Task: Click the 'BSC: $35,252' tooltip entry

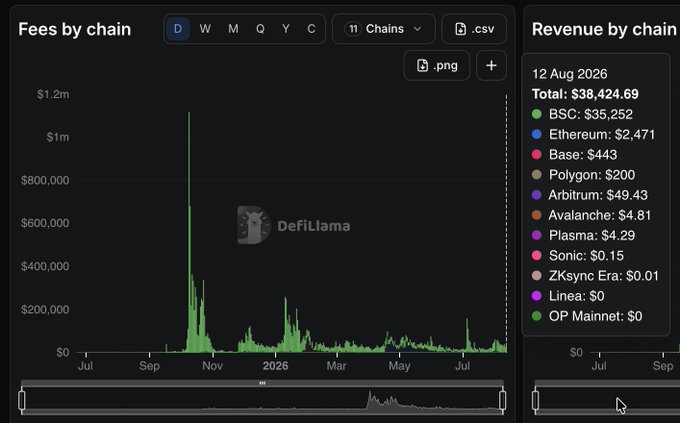Action: (x=591, y=114)
